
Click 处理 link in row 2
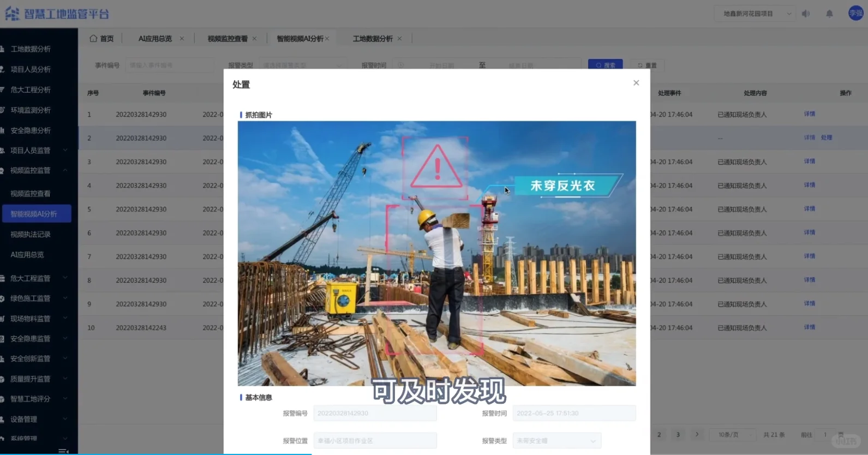827,137
